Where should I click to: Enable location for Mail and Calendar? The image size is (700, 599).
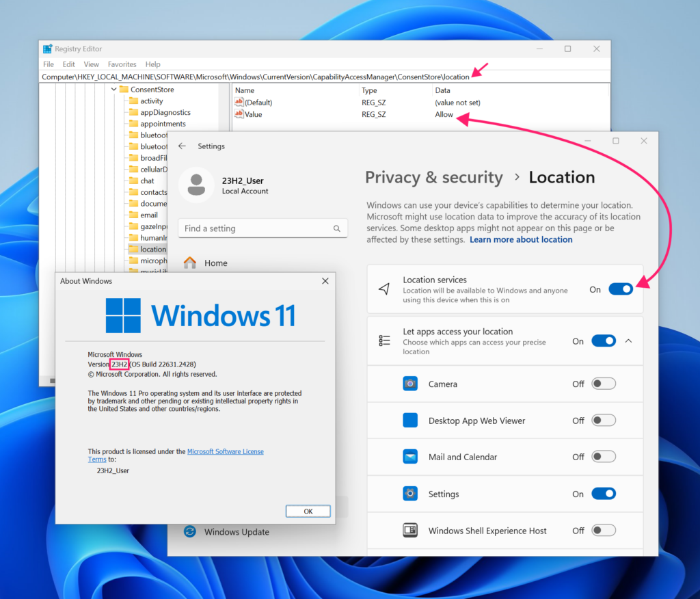(604, 457)
